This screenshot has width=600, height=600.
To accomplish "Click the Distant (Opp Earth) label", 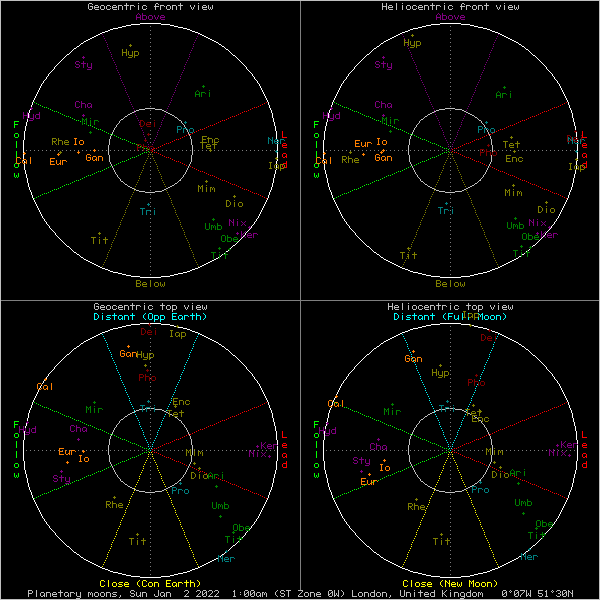I will 150,317.
